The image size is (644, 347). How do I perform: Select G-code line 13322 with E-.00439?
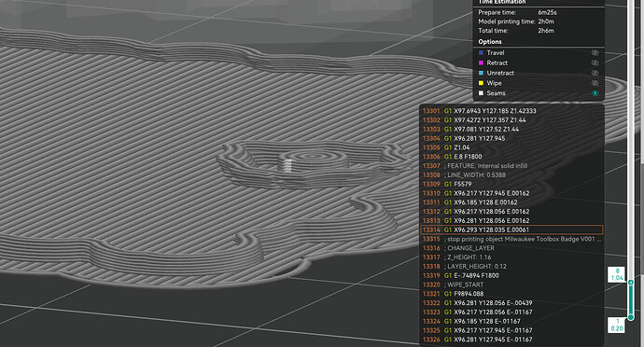pos(511,303)
